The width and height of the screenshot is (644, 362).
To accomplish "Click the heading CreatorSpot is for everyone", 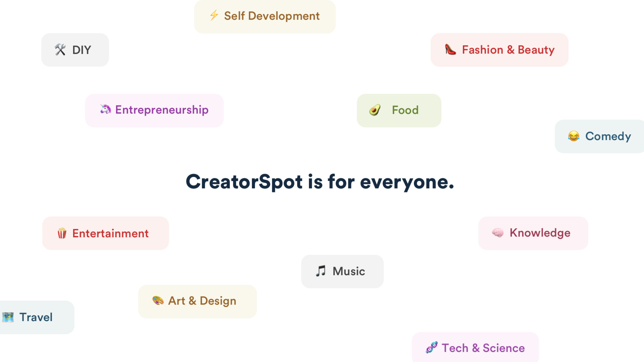I will 321,182.
